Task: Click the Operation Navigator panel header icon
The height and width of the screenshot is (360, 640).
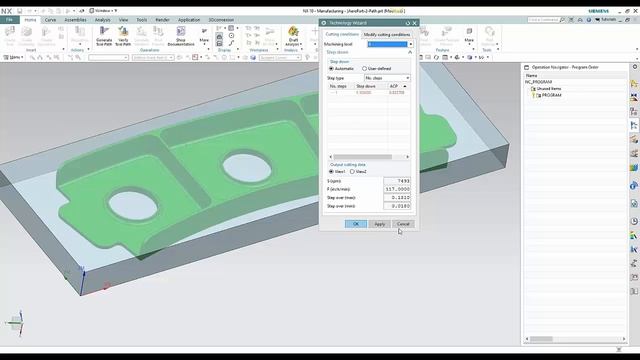Action: [x=527, y=67]
